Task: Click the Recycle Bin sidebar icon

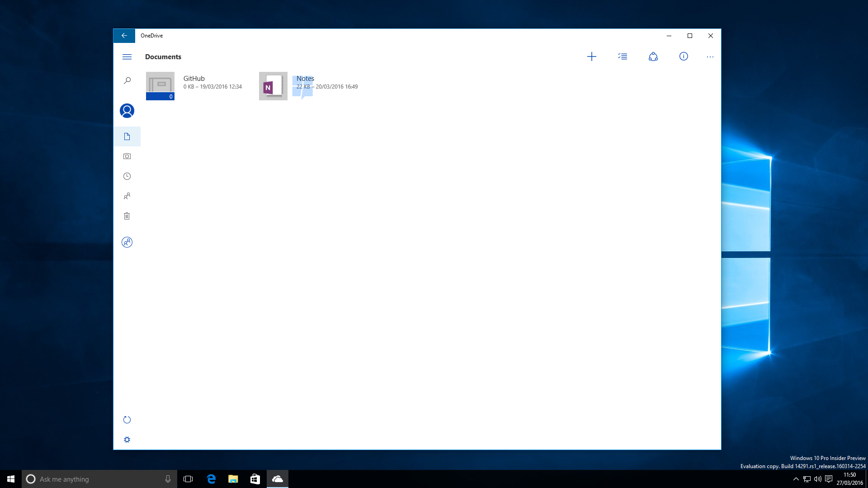Action: (x=127, y=216)
